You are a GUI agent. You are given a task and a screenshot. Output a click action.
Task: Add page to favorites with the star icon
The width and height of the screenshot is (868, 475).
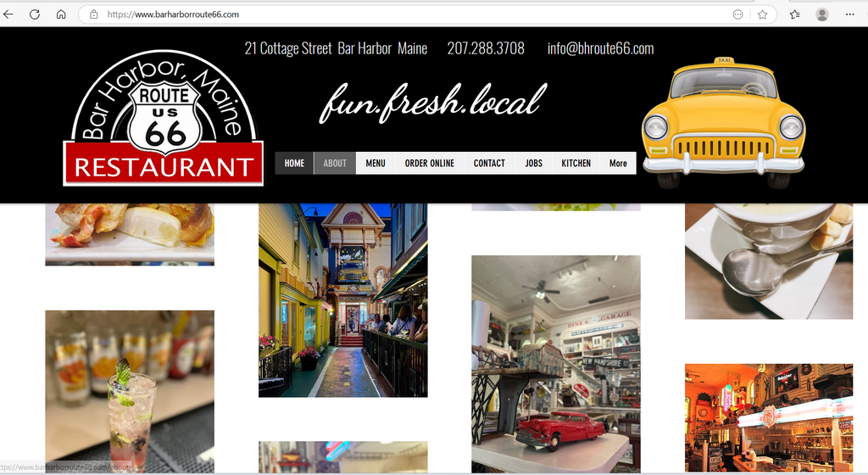[762, 14]
